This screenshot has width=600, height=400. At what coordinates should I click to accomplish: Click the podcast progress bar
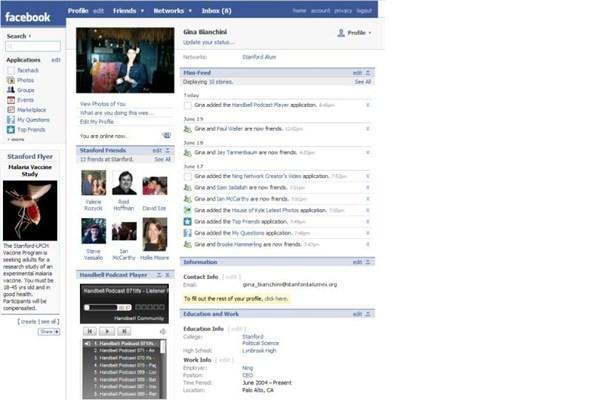(x=107, y=307)
